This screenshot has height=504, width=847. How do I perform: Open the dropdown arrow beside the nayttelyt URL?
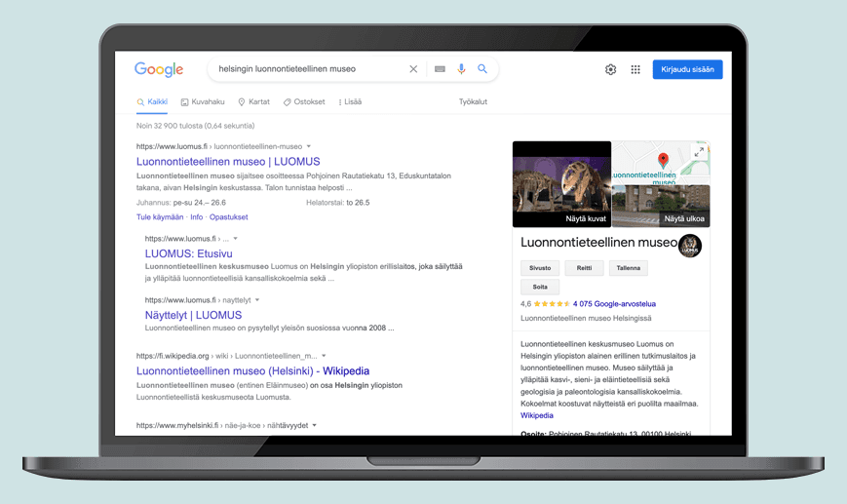pos(257,300)
